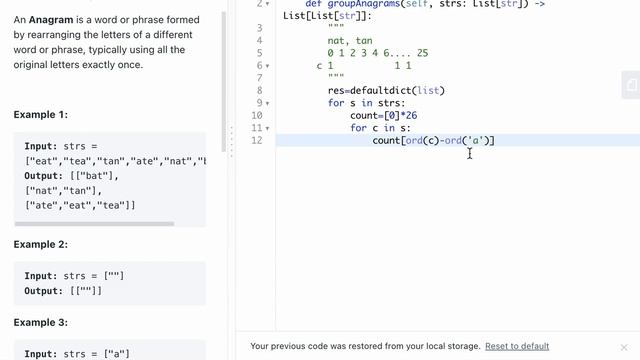This screenshot has height=360, width=640.
Task: Click the panel divider drag handle
Action: coord(231,142)
